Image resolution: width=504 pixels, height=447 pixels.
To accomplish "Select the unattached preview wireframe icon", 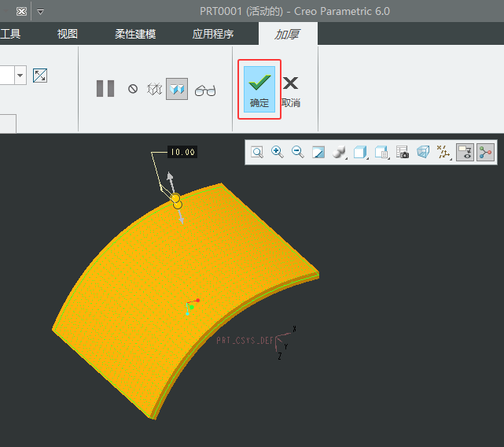I will (x=154, y=89).
